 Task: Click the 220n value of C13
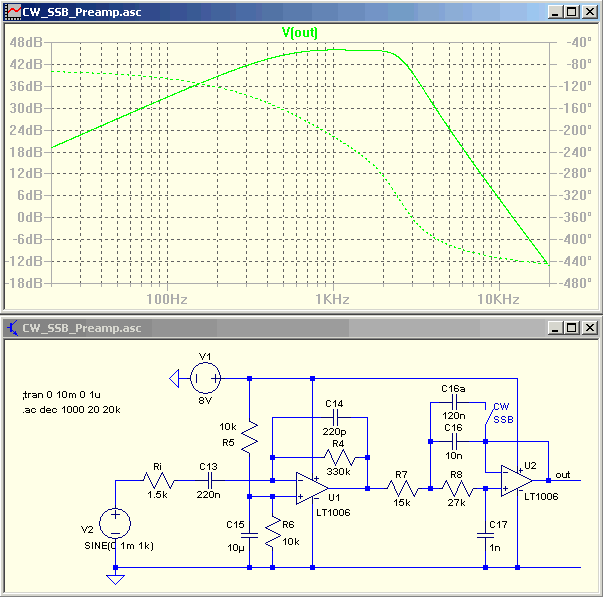[x=208, y=495]
